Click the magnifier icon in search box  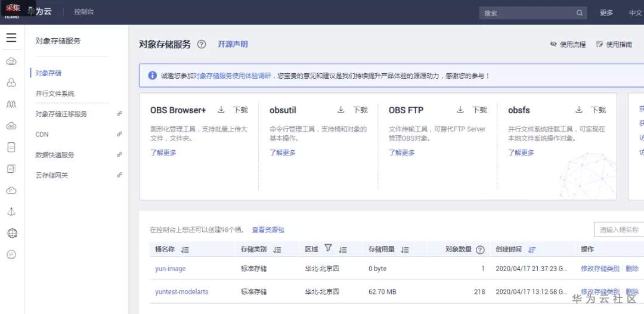pos(580,13)
